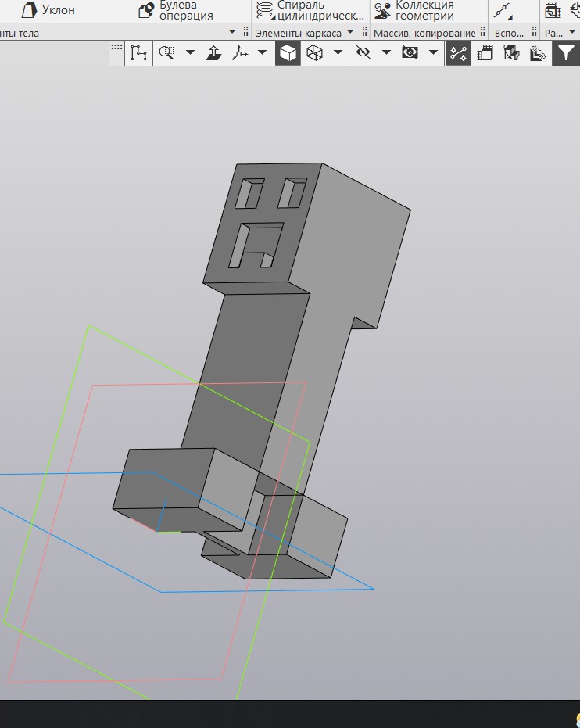Click the section view cube icon
Viewport: 580px width, 728px height.
click(x=511, y=53)
